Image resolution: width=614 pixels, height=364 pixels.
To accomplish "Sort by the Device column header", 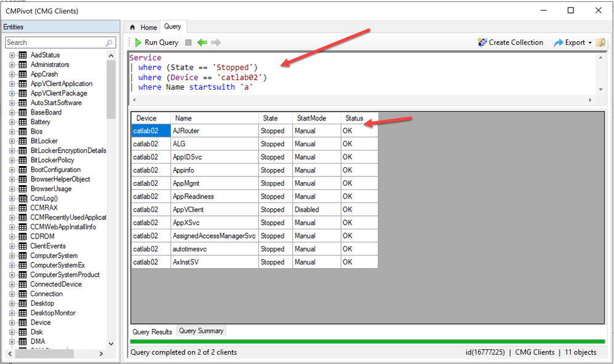I will coord(151,118).
